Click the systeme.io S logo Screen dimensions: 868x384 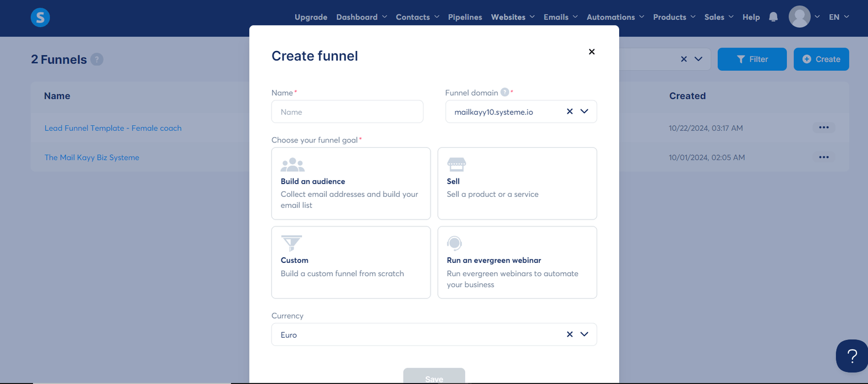point(41,17)
